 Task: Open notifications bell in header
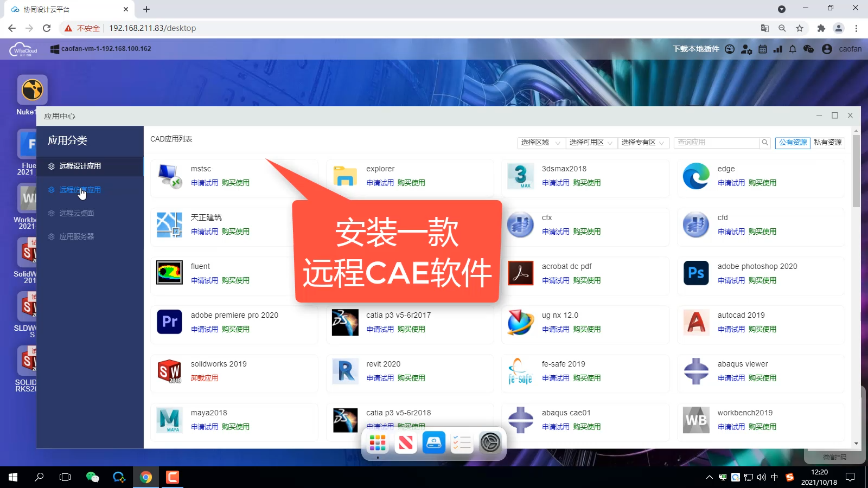click(x=793, y=49)
